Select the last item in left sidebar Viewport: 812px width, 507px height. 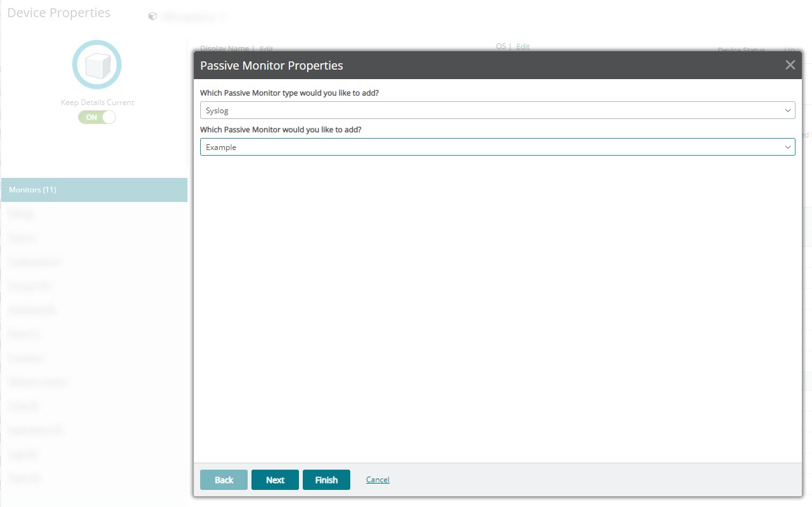tap(24, 478)
